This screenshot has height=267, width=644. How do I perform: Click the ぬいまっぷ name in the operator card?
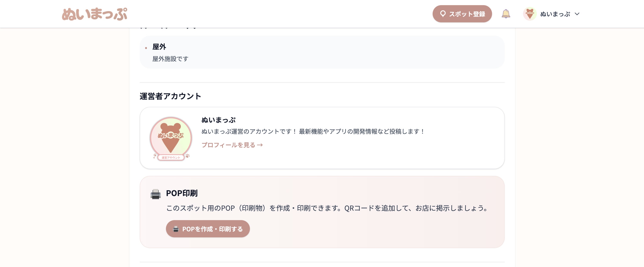(x=218, y=120)
